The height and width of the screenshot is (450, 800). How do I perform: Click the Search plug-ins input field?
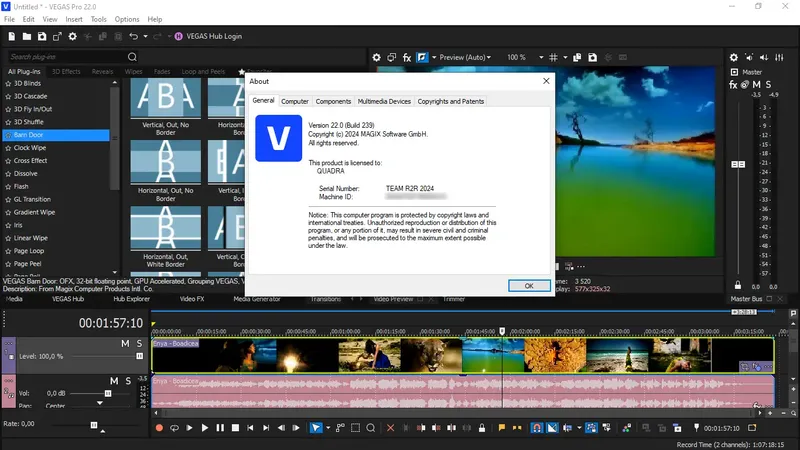coord(66,57)
